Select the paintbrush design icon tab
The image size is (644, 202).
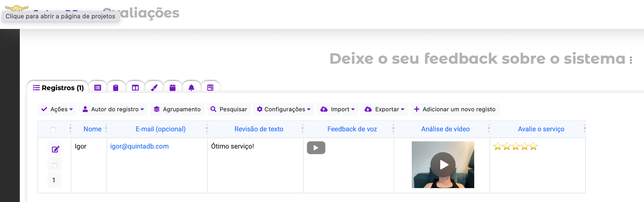pos(154,88)
